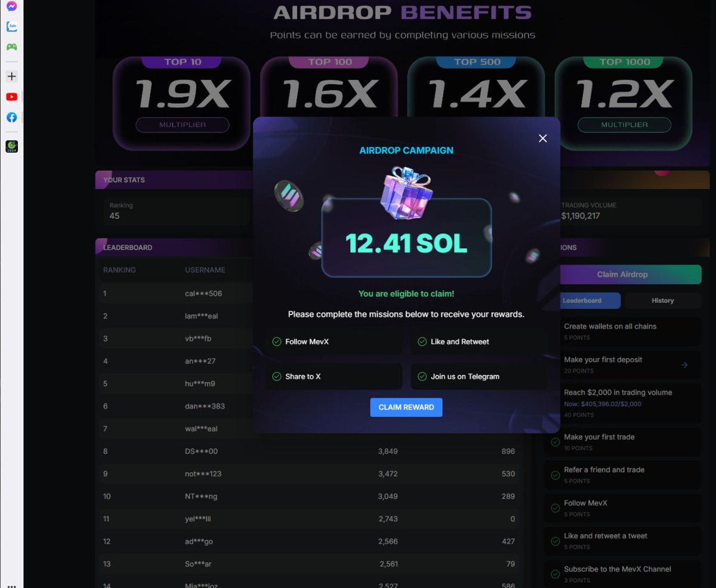The width and height of the screenshot is (716, 588).
Task: Click the You are eligible to claim message
Action: pyautogui.click(x=406, y=294)
